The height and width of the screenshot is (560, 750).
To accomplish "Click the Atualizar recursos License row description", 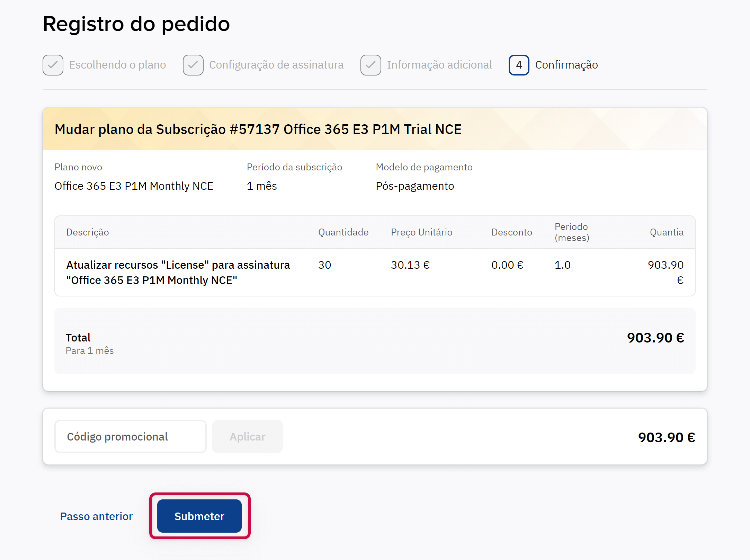I will (x=178, y=272).
